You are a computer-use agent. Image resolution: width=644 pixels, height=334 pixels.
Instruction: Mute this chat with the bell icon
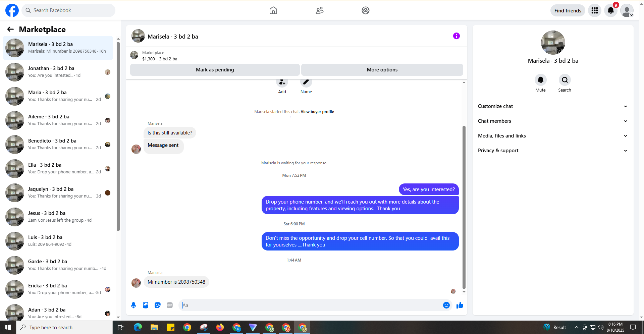pos(541,80)
